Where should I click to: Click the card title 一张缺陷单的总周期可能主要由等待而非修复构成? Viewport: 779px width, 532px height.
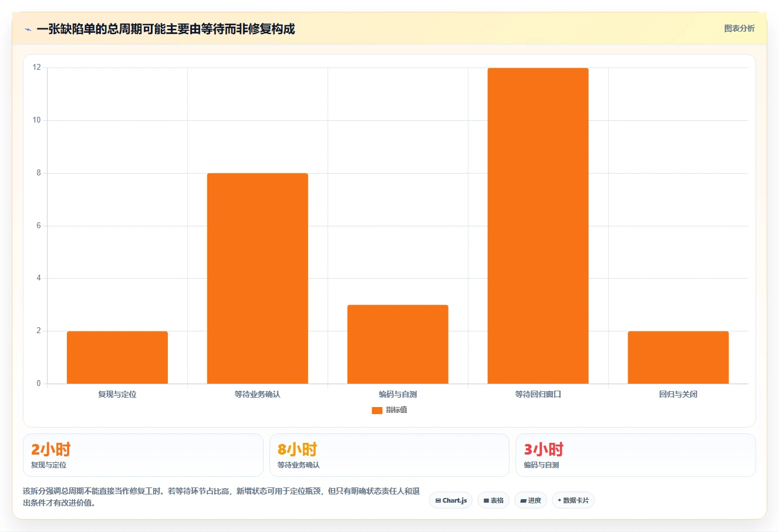(x=166, y=29)
